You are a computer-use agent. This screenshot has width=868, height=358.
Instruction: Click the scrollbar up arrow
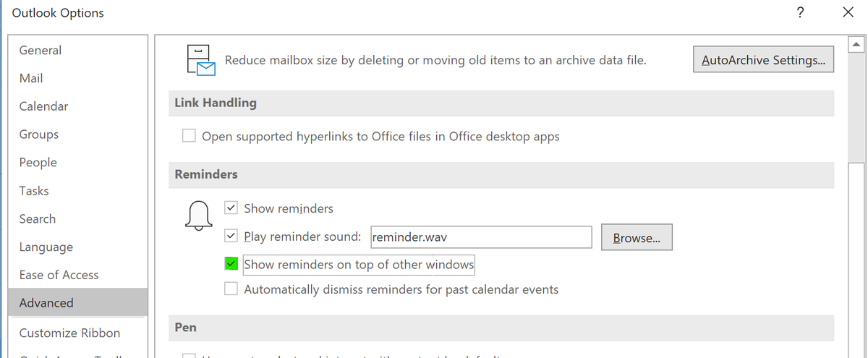(x=857, y=46)
